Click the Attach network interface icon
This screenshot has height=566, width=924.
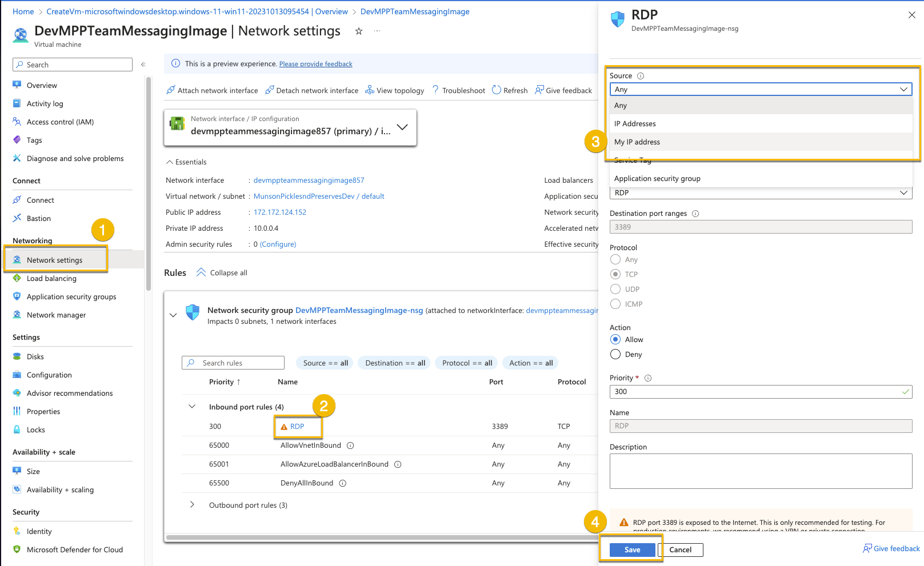[170, 90]
